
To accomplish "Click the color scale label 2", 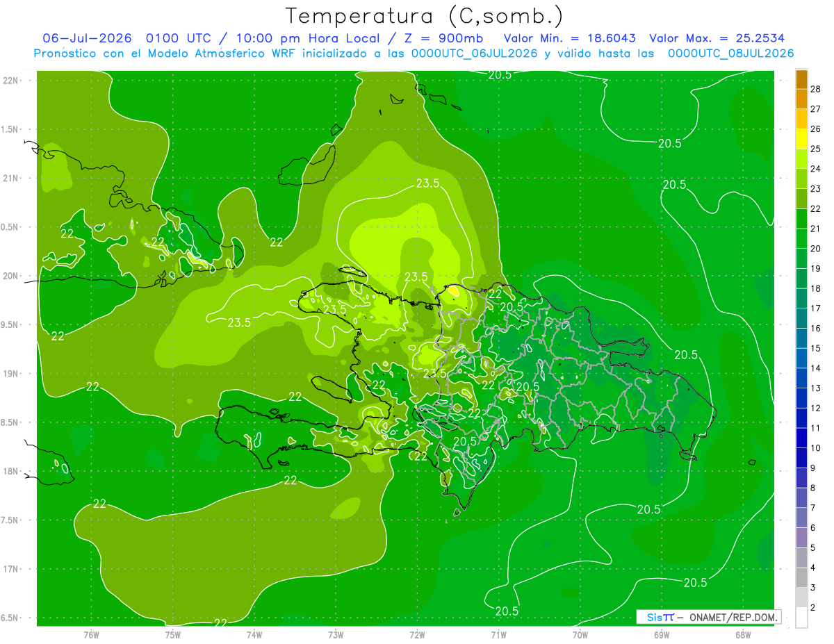I will coord(813,608).
